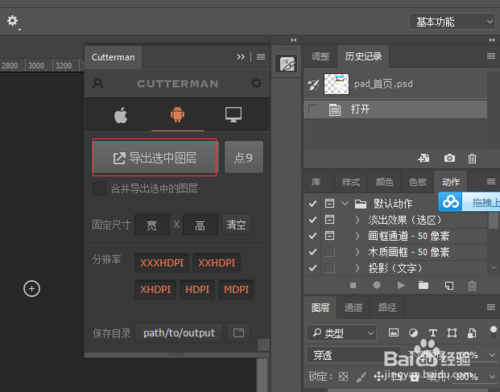Lock transparent pixels icon
This screenshot has height=392, width=500.
tap(343, 377)
